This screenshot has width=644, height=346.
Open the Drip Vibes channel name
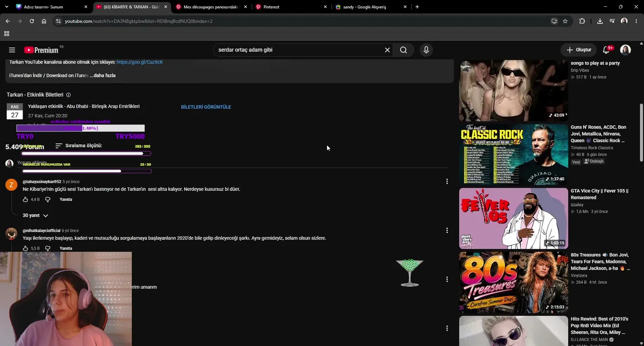pyautogui.click(x=580, y=70)
